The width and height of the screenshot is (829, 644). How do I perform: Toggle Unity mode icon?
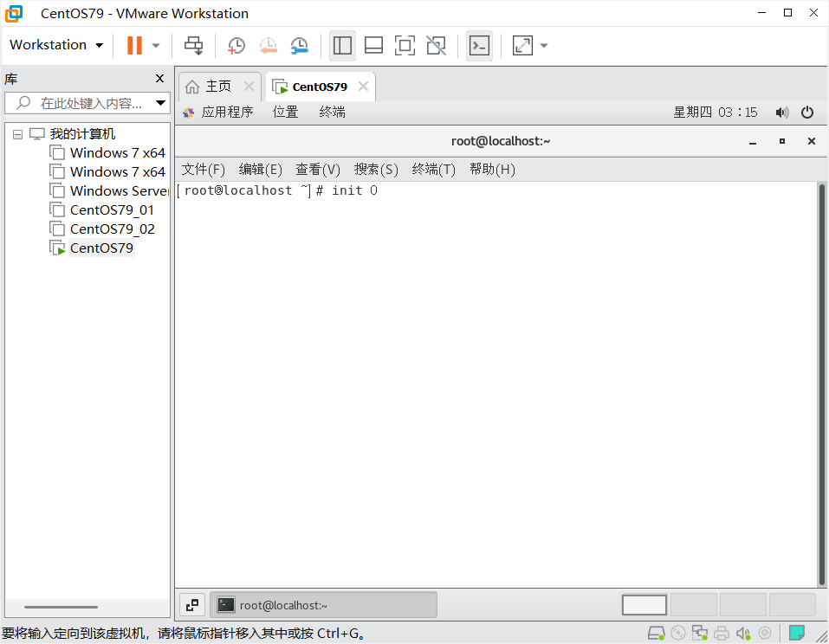tap(437, 45)
